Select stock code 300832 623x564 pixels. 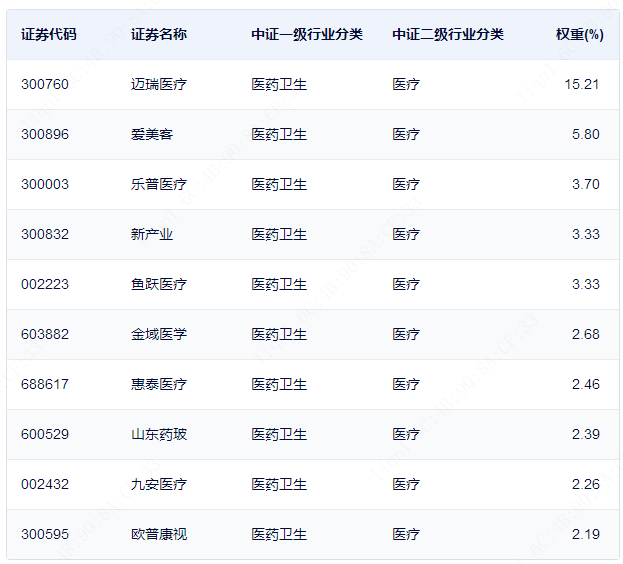click(44, 234)
